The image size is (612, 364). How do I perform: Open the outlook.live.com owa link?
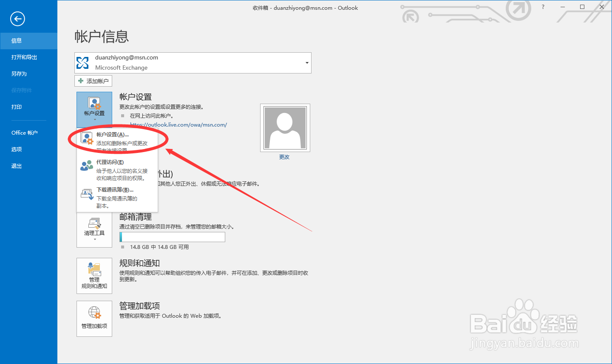click(x=178, y=125)
